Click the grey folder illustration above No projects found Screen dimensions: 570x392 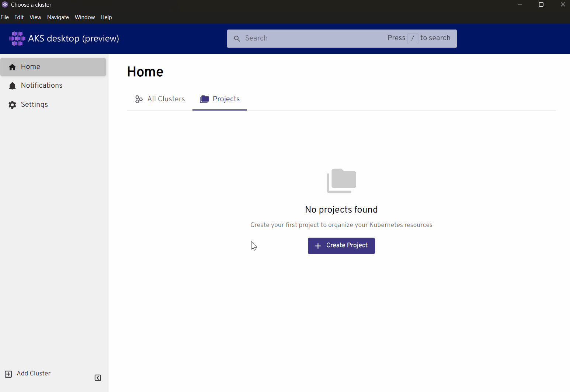(x=341, y=181)
